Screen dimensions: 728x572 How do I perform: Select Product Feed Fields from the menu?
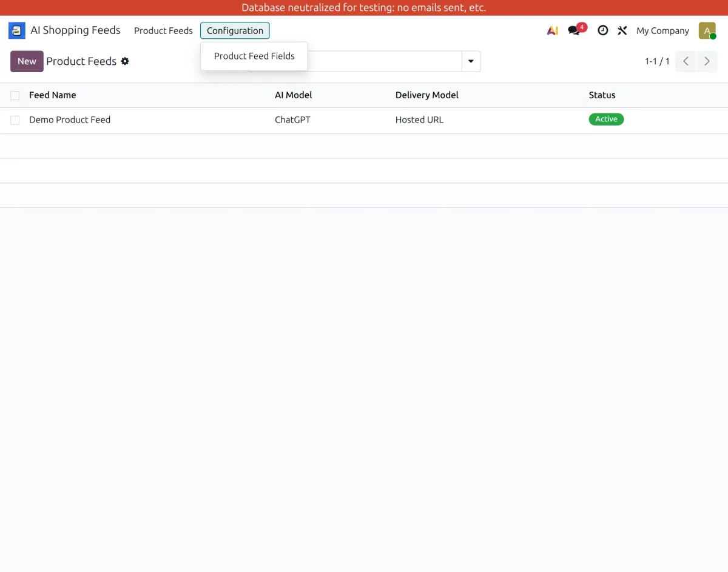click(x=254, y=56)
